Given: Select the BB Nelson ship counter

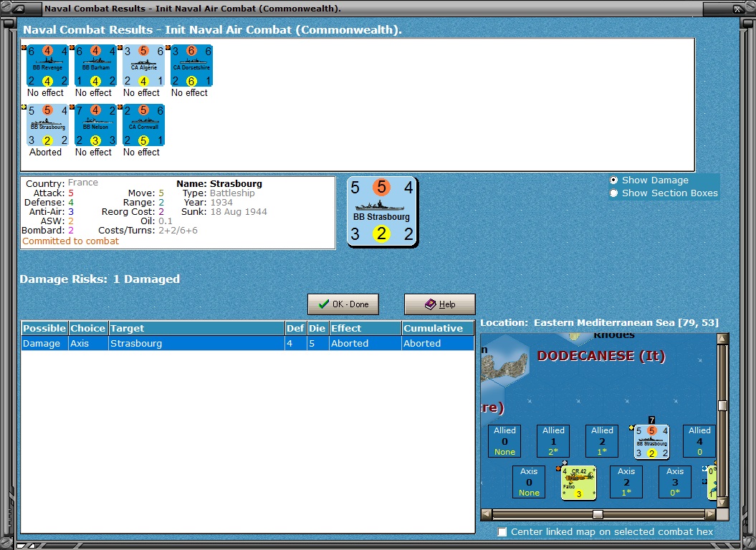Looking at the screenshot, I should click(x=95, y=125).
